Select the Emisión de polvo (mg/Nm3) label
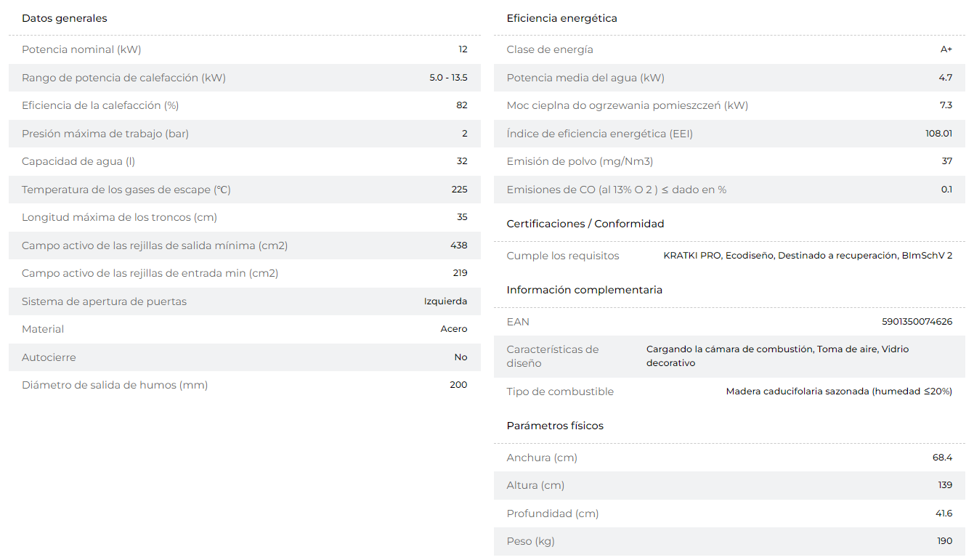Screen dimensions: 974x560 575,161
